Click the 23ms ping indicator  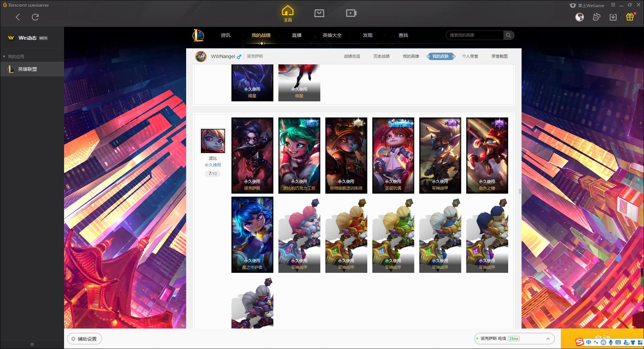(x=514, y=339)
